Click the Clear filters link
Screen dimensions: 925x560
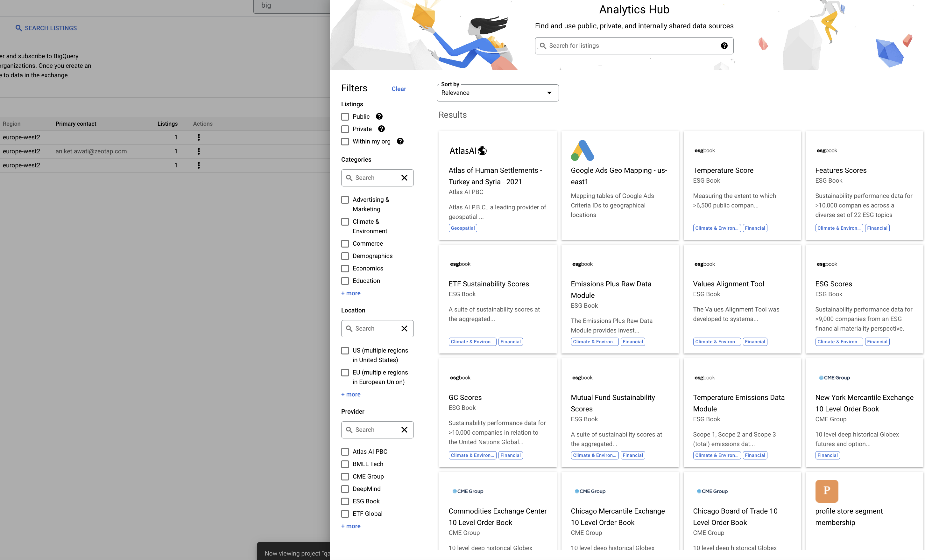point(398,89)
